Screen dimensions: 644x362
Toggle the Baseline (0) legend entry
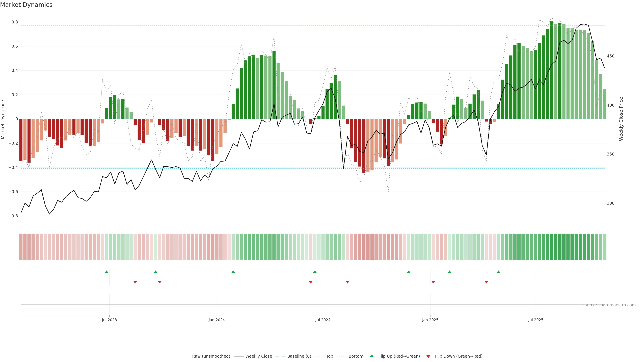pos(299,356)
